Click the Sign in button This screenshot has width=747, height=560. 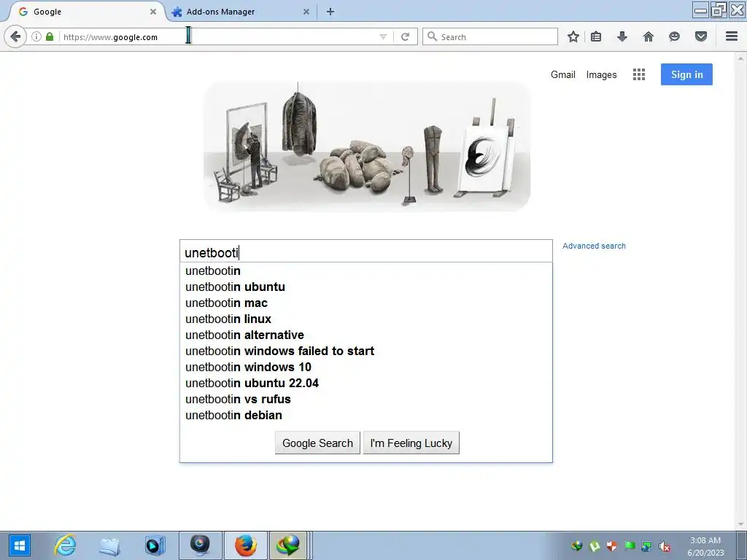click(x=686, y=74)
